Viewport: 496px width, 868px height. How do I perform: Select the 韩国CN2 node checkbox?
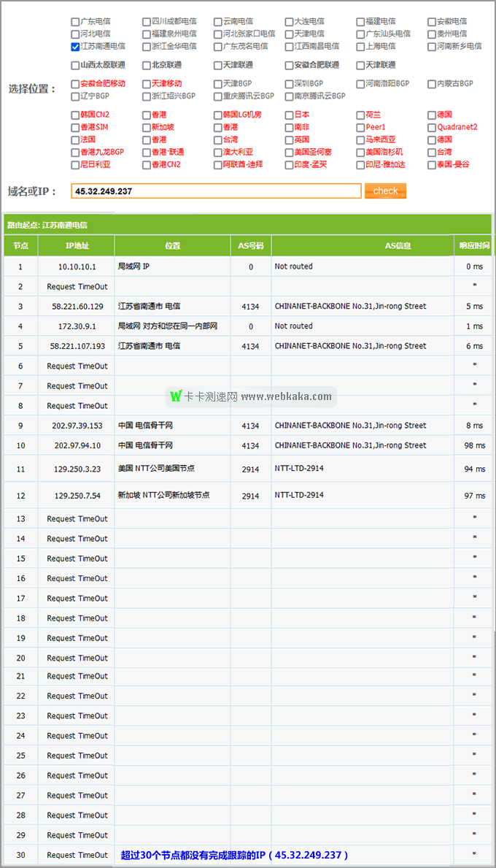pos(75,115)
